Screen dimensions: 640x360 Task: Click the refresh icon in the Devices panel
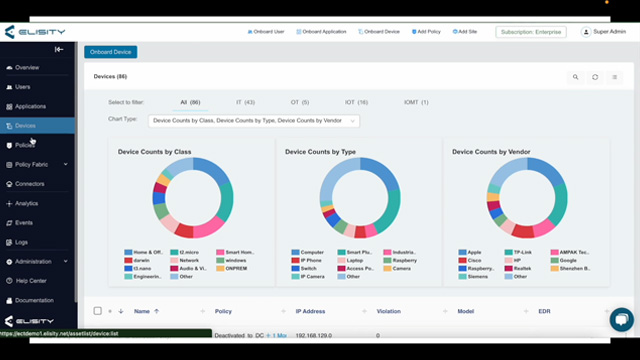point(595,77)
